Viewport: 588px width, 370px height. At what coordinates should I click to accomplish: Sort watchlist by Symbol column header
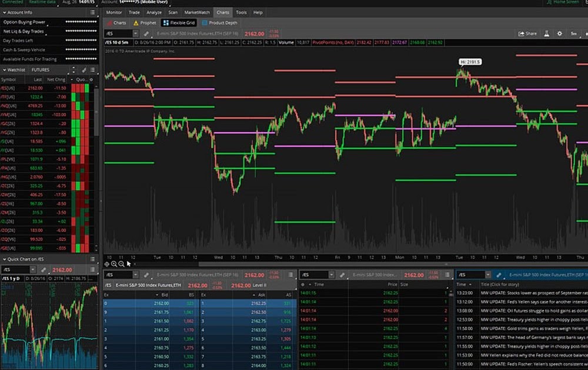point(12,79)
